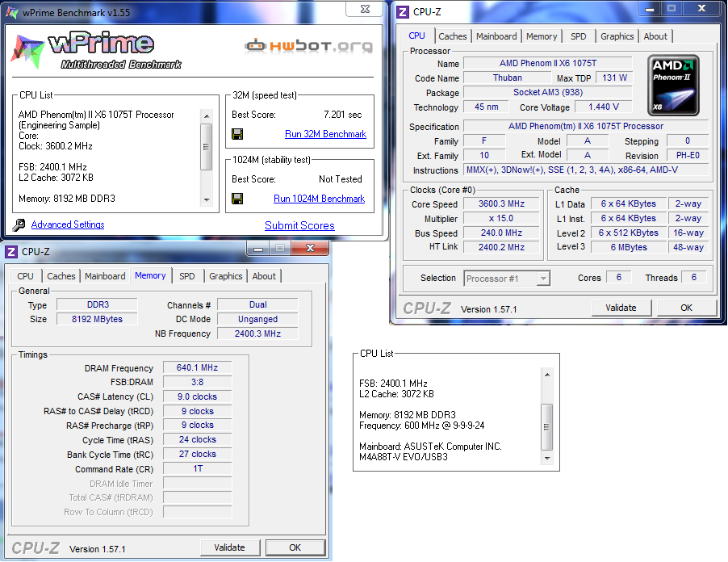Select CPU tab in right CPU-Z window
The height and width of the screenshot is (562, 728).
pyautogui.click(x=416, y=36)
